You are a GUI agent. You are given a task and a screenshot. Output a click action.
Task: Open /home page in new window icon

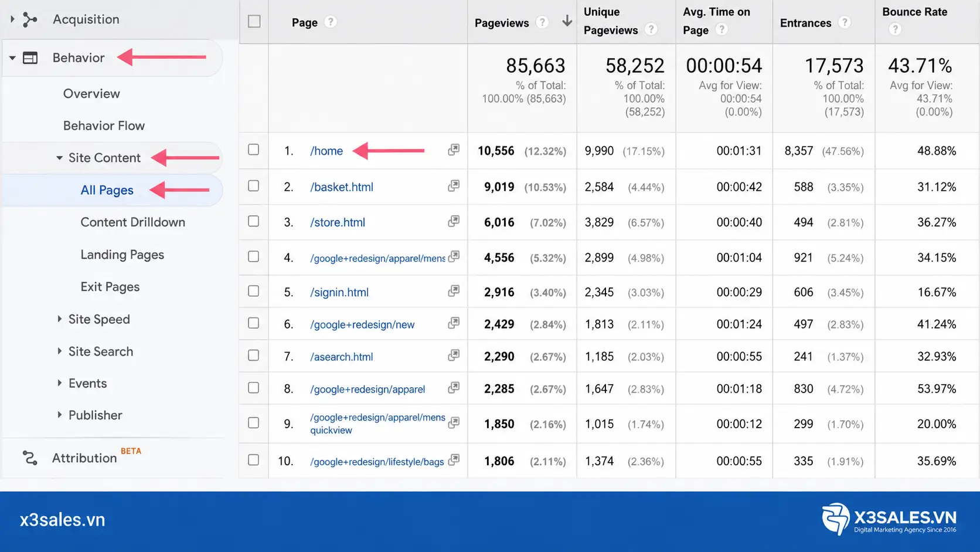[x=454, y=150]
